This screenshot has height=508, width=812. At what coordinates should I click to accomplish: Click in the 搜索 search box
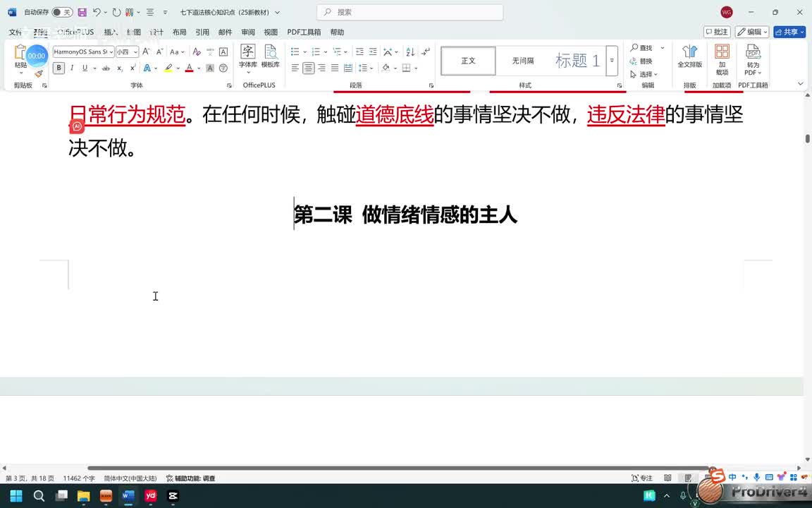point(410,12)
